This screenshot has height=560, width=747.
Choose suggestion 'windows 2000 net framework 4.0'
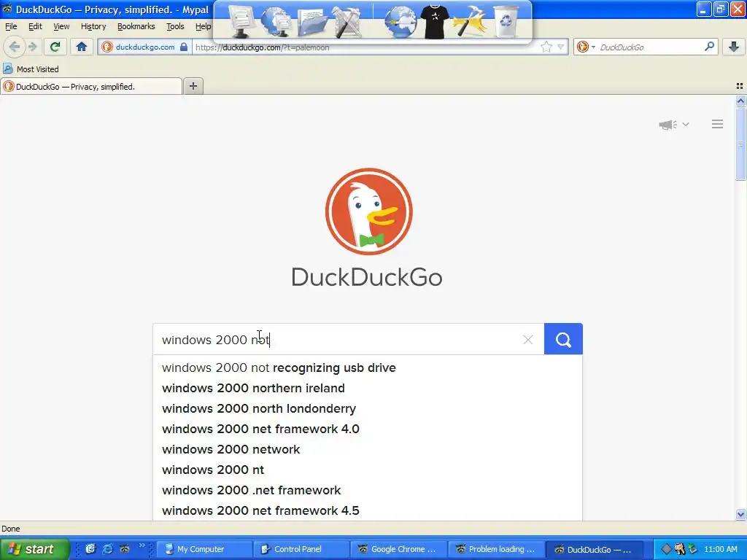click(x=368, y=429)
